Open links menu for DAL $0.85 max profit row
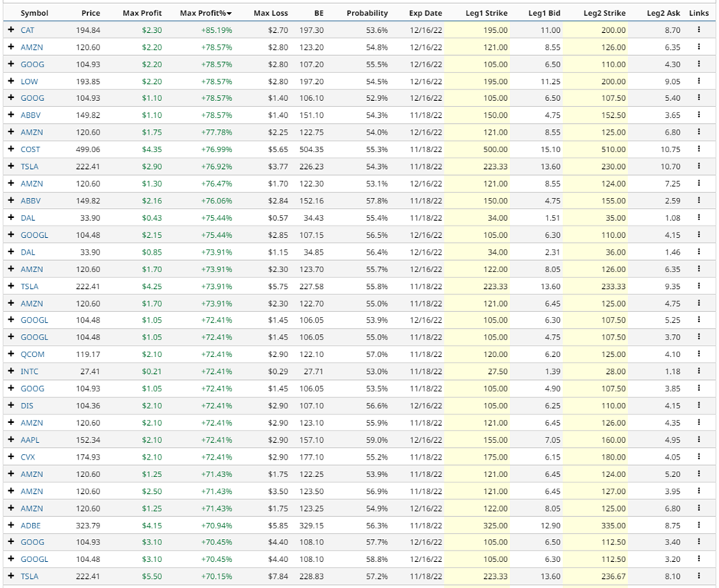 click(699, 252)
